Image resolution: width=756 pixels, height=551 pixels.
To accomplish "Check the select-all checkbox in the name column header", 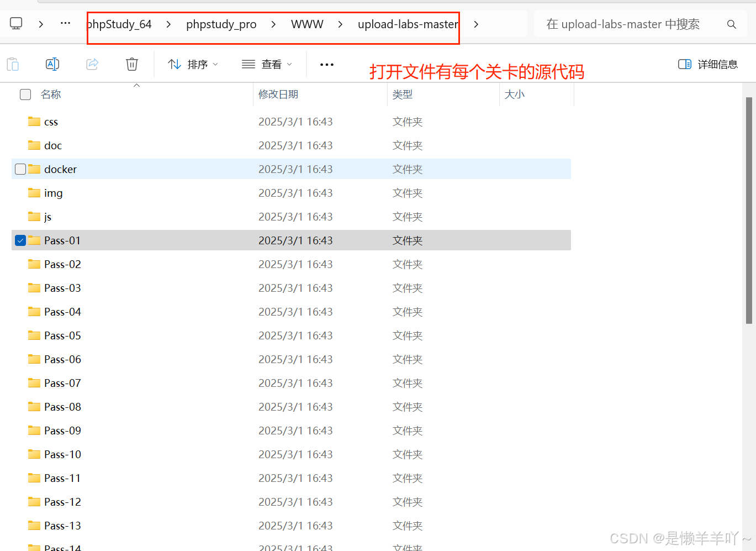I will click(x=25, y=94).
